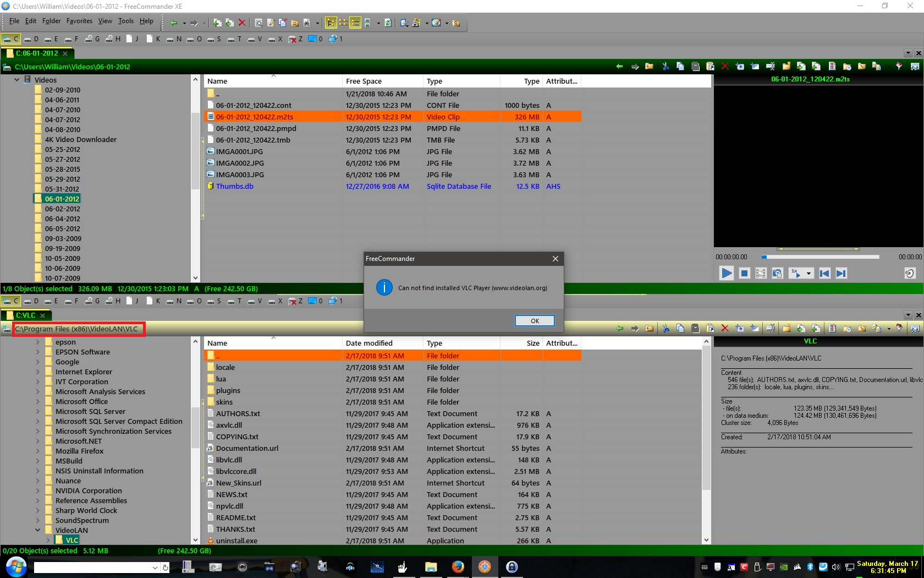924x578 pixels.
Task: Click the speaker volume icon in viewer
Action: coord(910,273)
